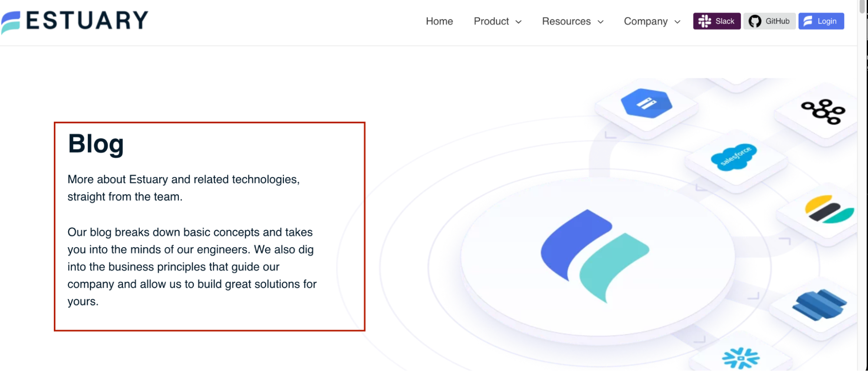Screen dimensions: 868x371
Task: Click the Snowflake icon at bottom
Action: [x=741, y=358]
